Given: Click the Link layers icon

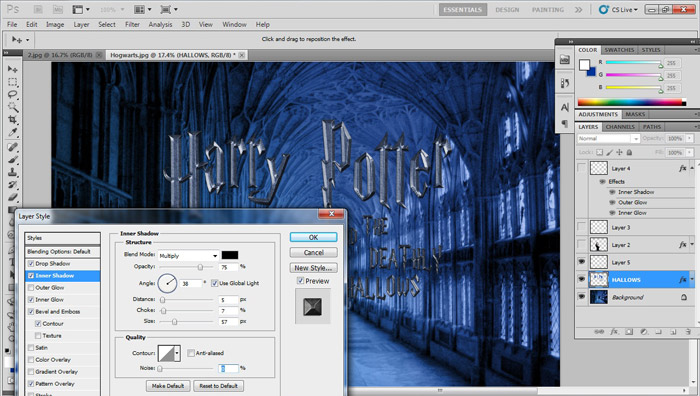Looking at the screenshot, I should [599, 332].
